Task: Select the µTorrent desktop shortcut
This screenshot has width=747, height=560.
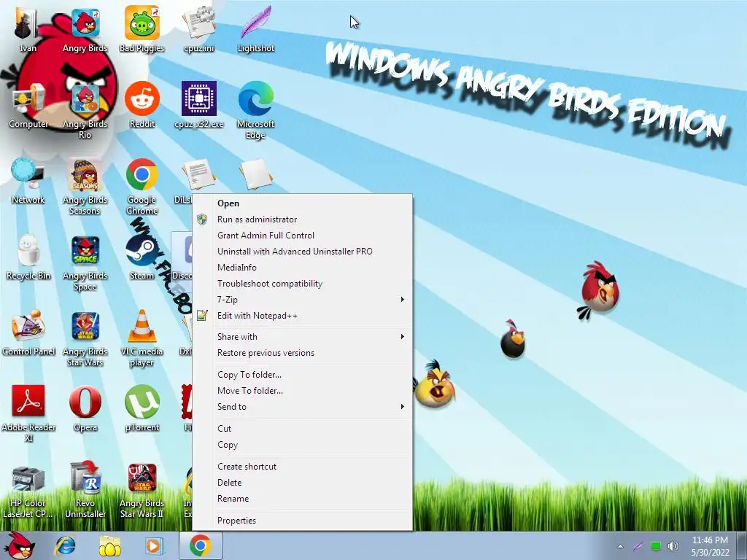Action: click(x=142, y=408)
